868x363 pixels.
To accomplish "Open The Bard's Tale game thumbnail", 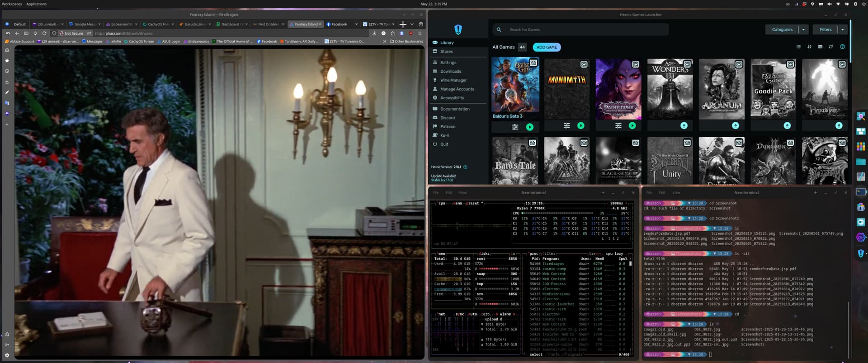I will [x=515, y=161].
